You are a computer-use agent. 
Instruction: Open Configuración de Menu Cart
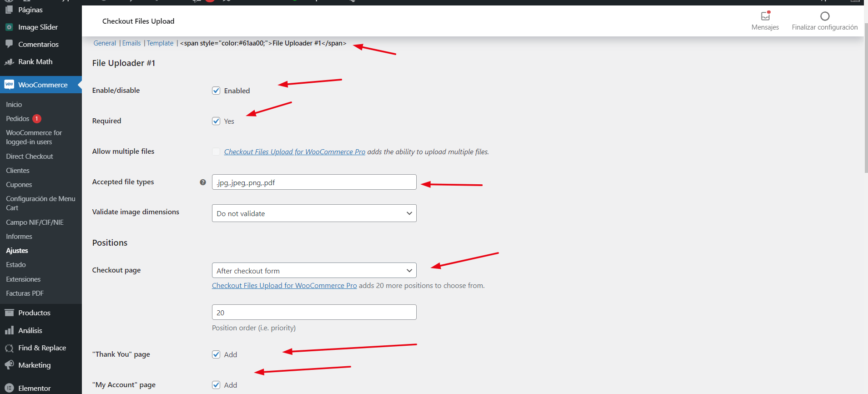[41, 203]
